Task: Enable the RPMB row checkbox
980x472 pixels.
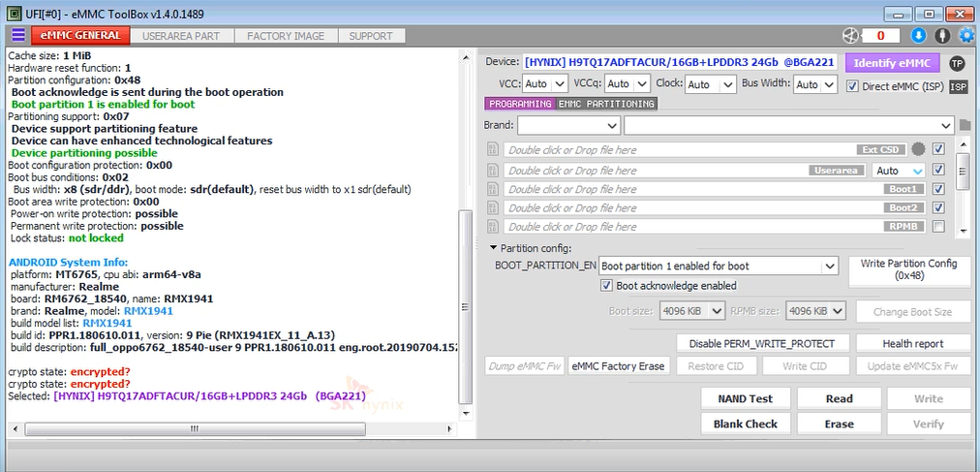Action: (x=938, y=227)
